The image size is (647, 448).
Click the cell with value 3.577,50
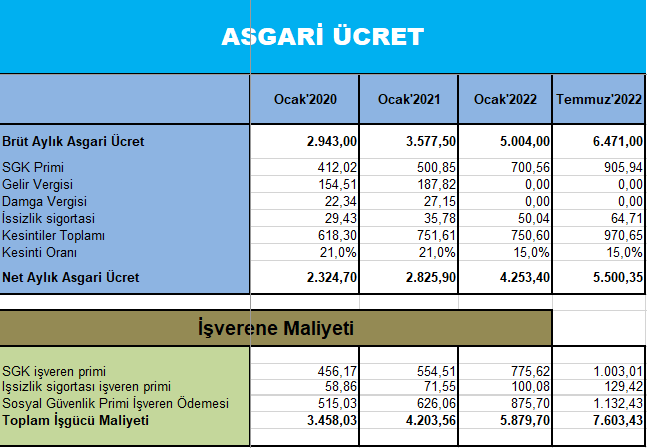point(409,141)
